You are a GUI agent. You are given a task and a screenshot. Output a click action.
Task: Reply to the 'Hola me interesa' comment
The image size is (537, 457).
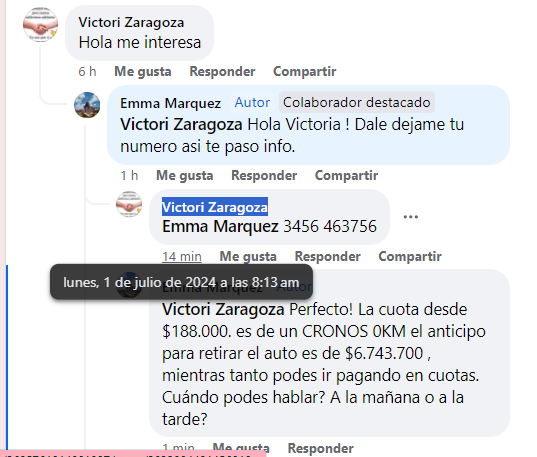222,72
